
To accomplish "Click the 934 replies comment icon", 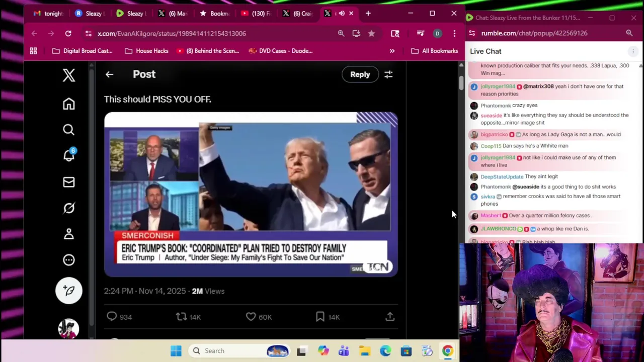I will tap(112, 317).
